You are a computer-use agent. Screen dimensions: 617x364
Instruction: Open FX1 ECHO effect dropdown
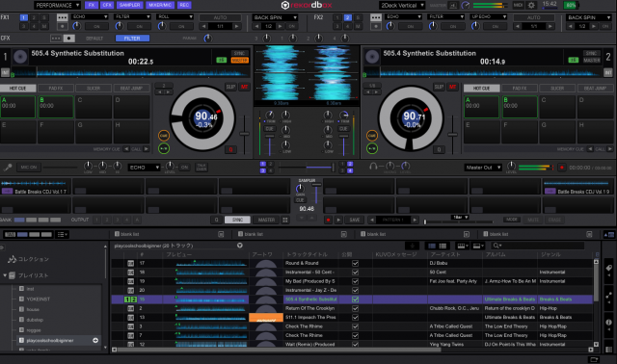(x=90, y=17)
